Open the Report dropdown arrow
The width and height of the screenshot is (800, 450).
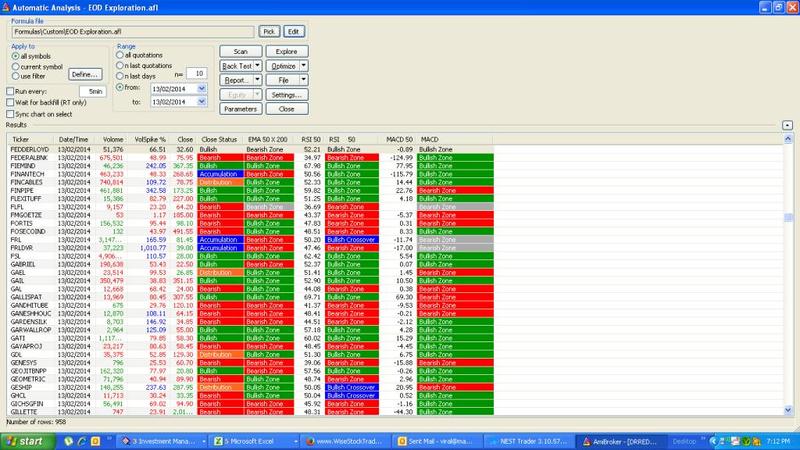pos(258,80)
